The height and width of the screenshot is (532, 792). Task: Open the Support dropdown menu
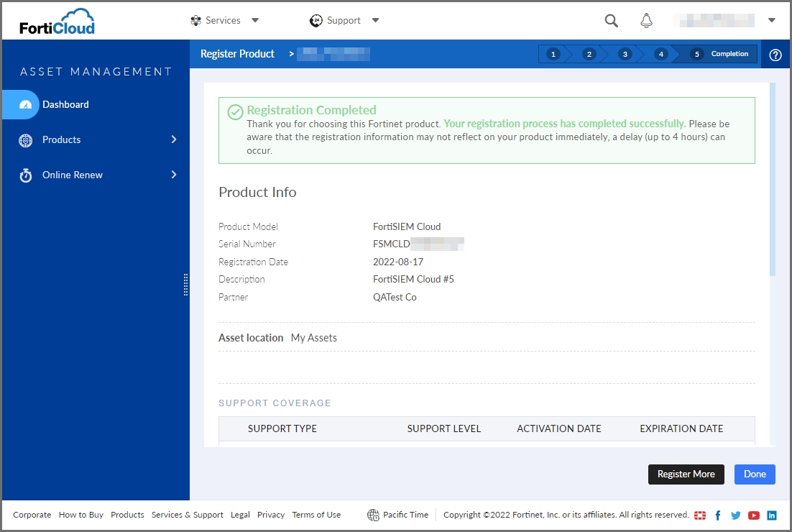pyautogui.click(x=344, y=20)
